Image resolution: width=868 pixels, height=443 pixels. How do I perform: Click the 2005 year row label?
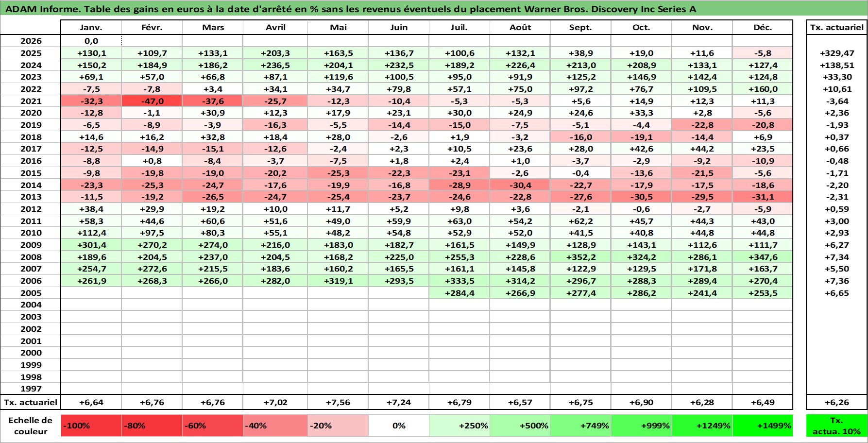[31, 293]
